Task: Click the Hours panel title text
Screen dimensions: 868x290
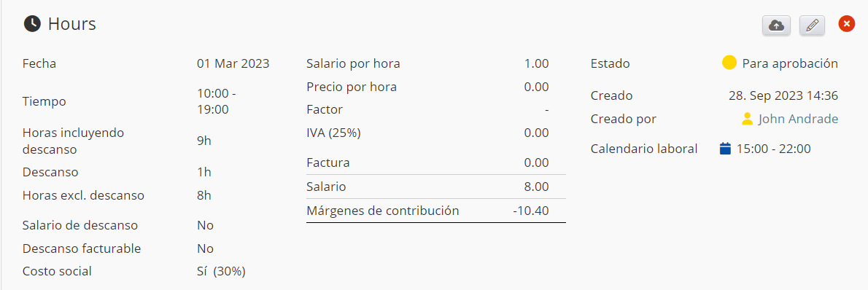Action: coord(72,24)
